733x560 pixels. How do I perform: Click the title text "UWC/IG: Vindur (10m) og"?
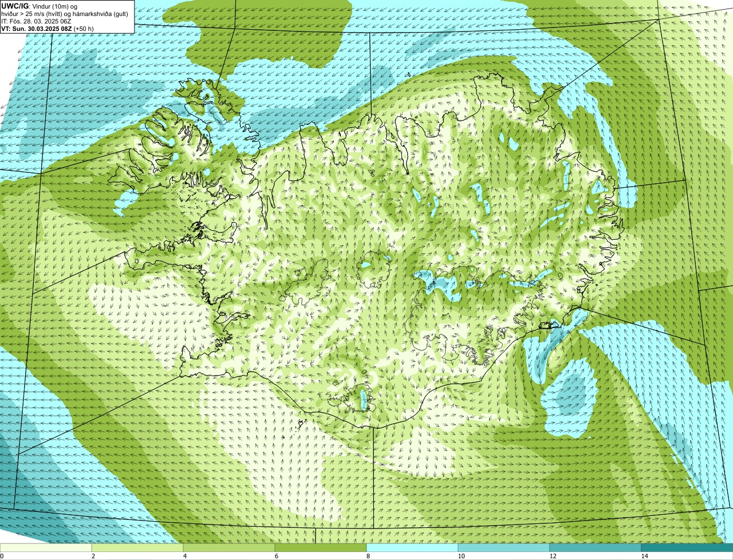point(40,6)
